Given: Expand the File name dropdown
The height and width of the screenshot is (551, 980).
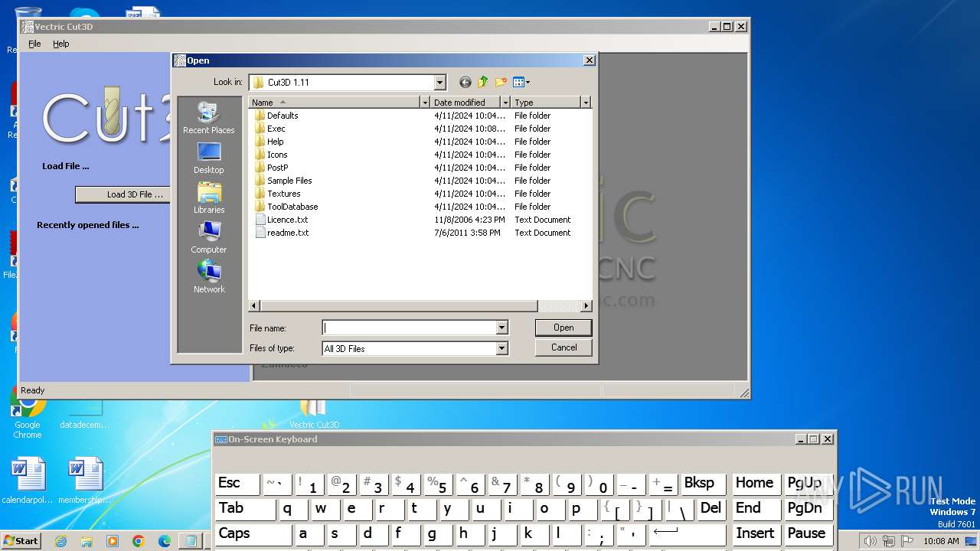Looking at the screenshot, I should [x=501, y=328].
